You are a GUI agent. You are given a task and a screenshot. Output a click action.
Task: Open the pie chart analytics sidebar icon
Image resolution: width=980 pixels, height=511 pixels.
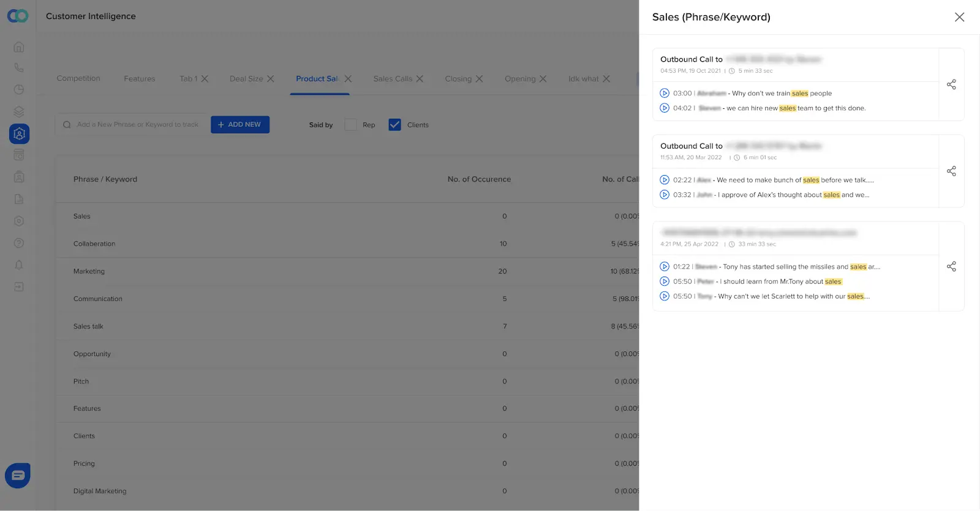[x=19, y=89]
